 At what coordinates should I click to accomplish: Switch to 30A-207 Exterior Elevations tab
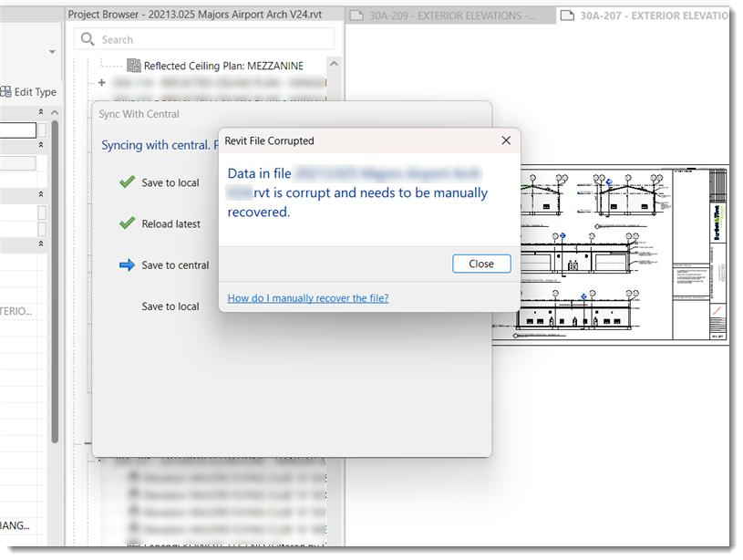pos(645,16)
